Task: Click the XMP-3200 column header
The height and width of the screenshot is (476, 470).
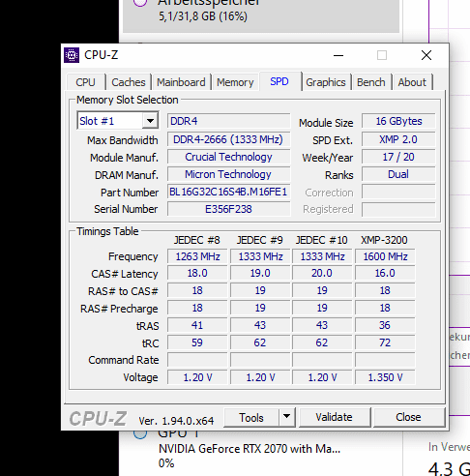Action: pyautogui.click(x=384, y=240)
